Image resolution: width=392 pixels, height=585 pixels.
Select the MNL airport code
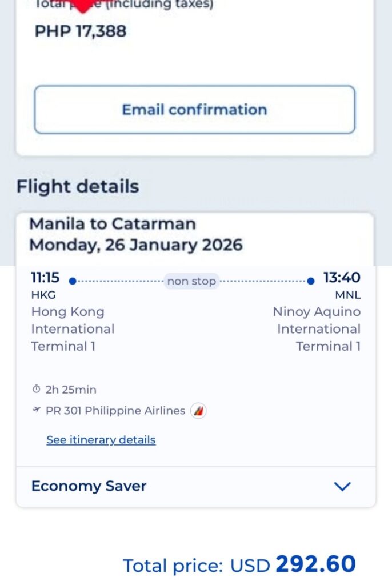[347, 295]
